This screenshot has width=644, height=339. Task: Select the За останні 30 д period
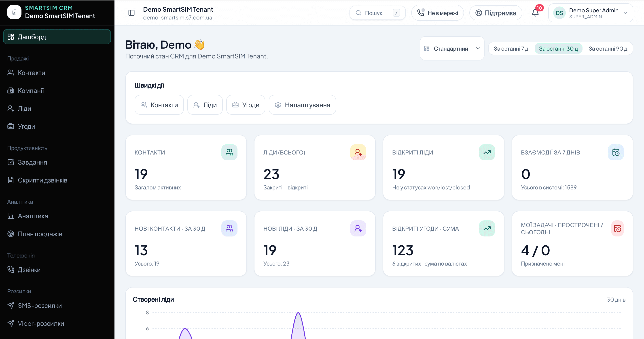[558, 49]
